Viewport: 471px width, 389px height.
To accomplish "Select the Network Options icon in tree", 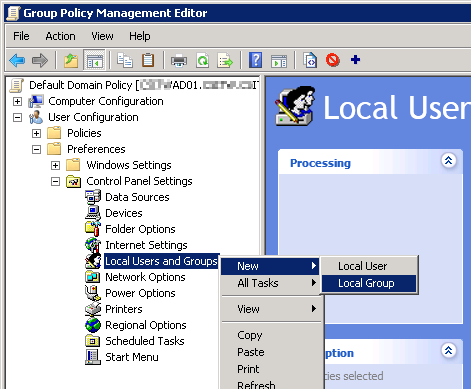I will 93,277.
